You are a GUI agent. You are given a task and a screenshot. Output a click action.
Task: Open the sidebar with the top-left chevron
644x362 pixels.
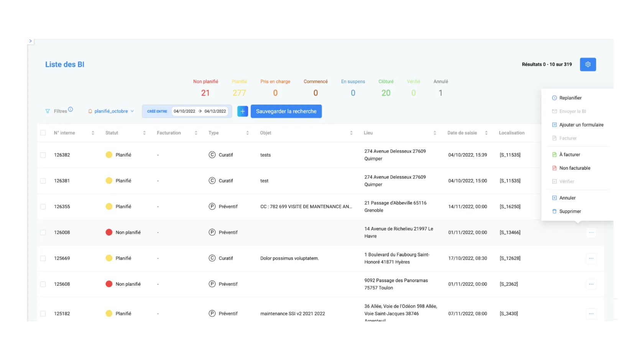30,41
